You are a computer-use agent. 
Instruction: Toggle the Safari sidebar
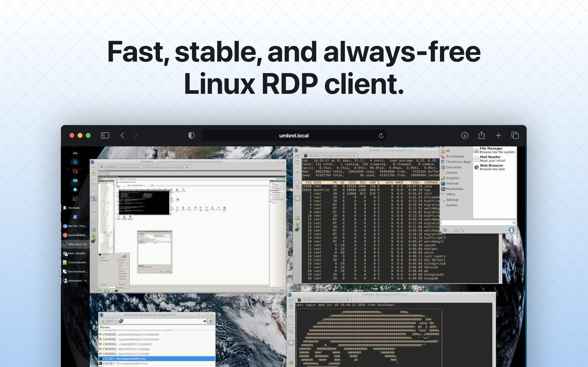pyautogui.click(x=105, y=135)
